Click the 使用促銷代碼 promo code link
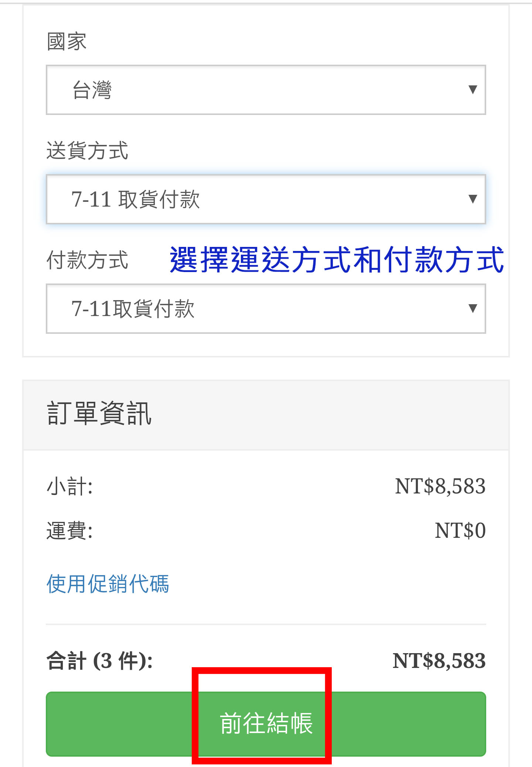Screen dimensions: 532x767 pyautogui.click(x=108, y=584)
